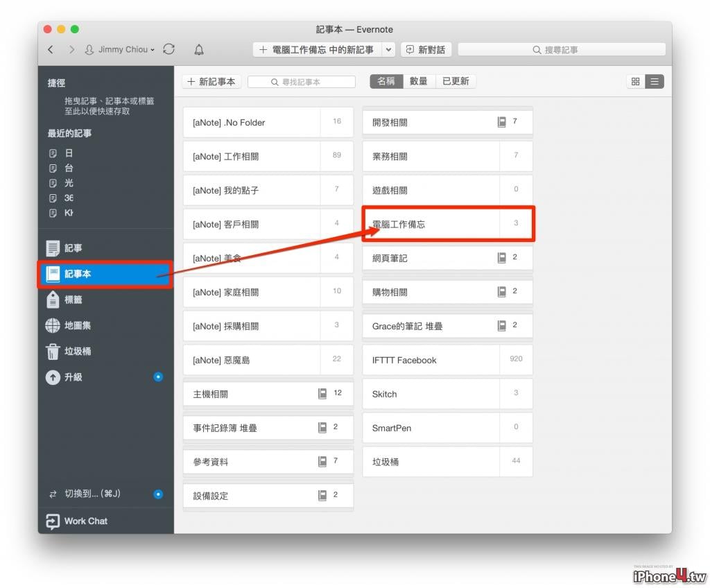Click the 升級 upgrade arrow icon
This screenshot has width=710, height=588.
(53, 377)
